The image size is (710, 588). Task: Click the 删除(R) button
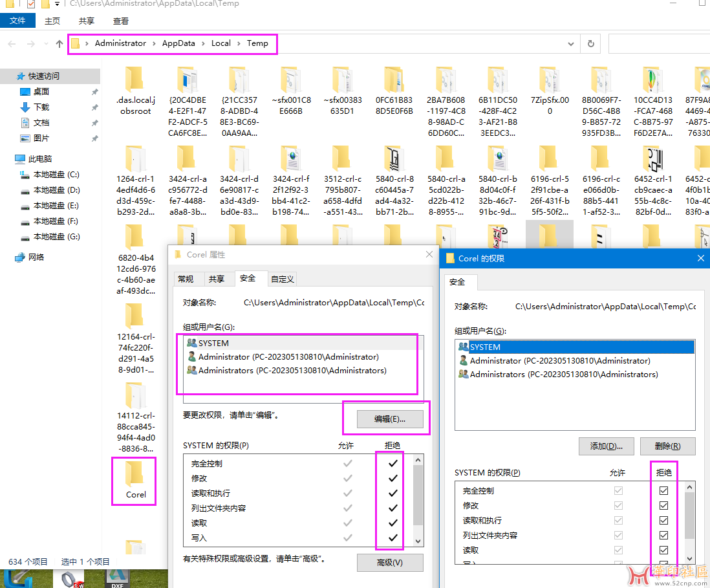click(x=667, y=446)
